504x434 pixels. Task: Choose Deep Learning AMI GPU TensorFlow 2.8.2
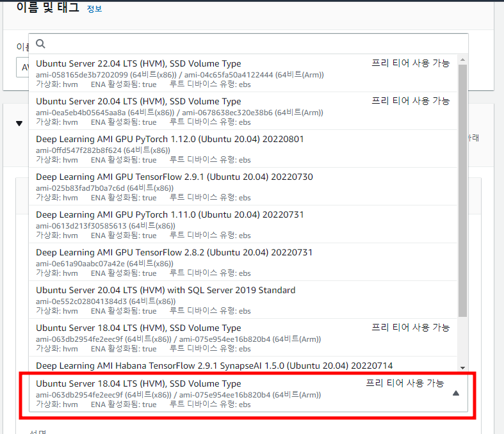(243, 262)
